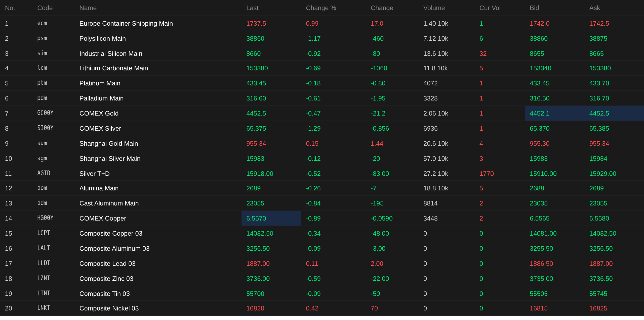
Task: Select Shanghai Gold Main name
Action: click(109, 143)
